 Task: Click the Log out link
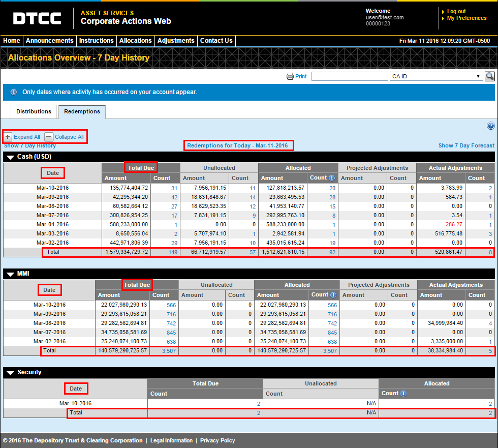tap(456, 11)
